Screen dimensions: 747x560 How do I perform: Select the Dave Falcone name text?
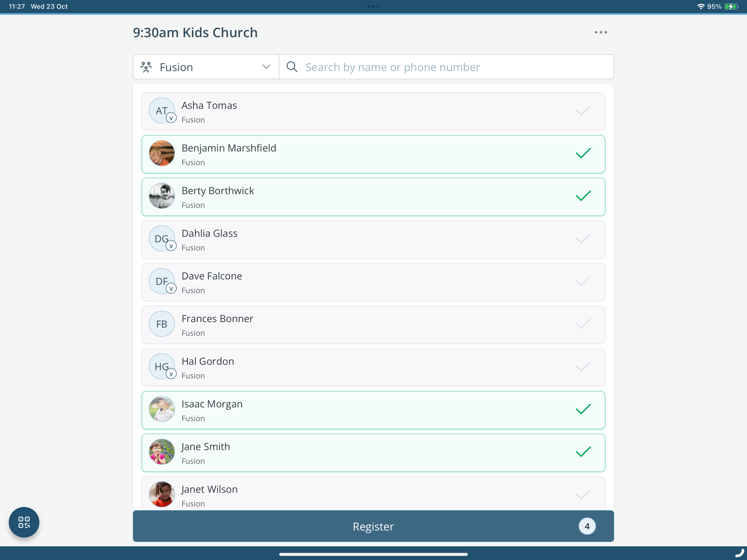point(212,276)
